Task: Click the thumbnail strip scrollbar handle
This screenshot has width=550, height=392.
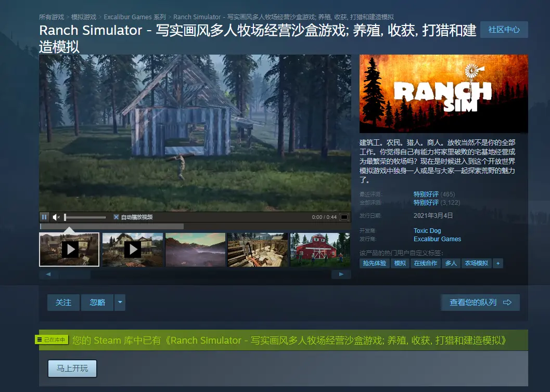Action: 75,275
